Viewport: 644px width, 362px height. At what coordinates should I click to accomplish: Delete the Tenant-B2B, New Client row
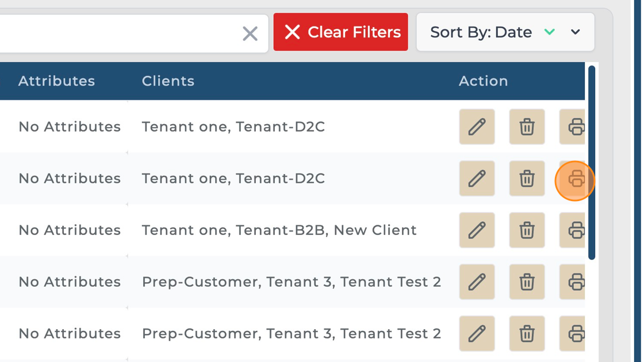[x=527, y=230]
